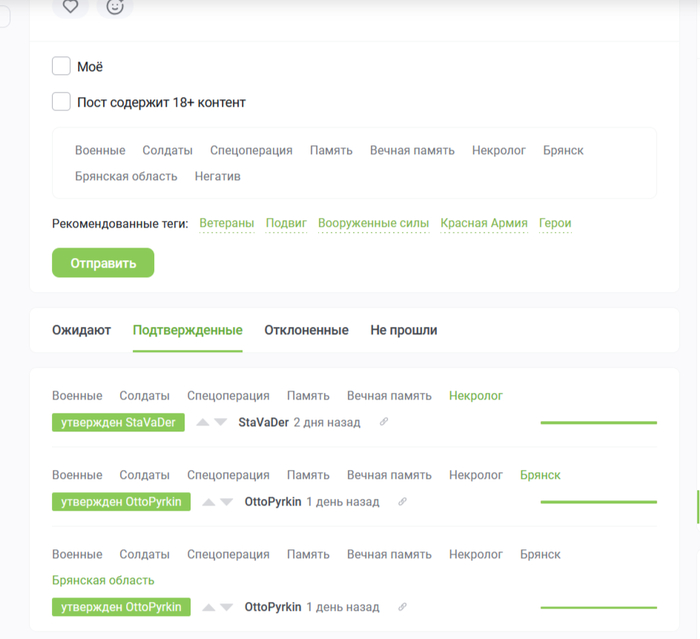Open the Не прошли tab
This screenshot has height=639, width=700.
403,330
